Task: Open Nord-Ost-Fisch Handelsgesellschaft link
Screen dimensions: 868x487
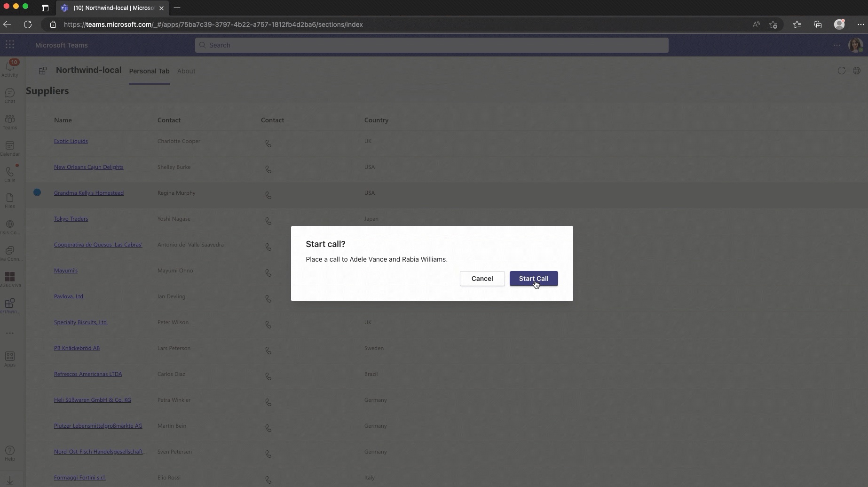Action: 100,452
